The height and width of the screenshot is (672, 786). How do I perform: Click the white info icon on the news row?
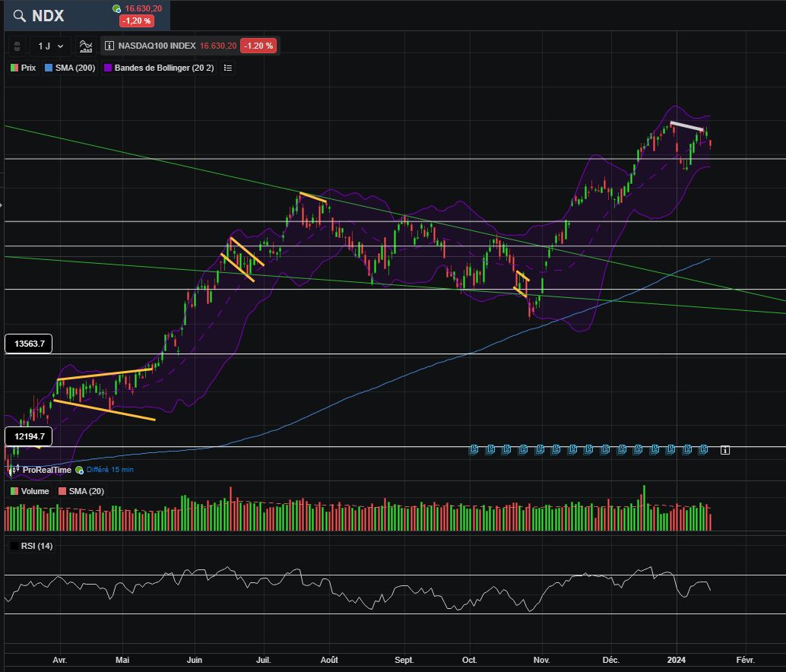tap(725, 450)
